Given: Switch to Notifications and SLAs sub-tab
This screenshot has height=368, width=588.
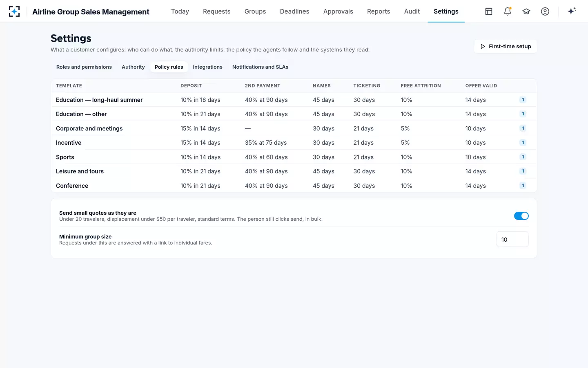Looking at the screenshot, I should [x=261, y=67].
